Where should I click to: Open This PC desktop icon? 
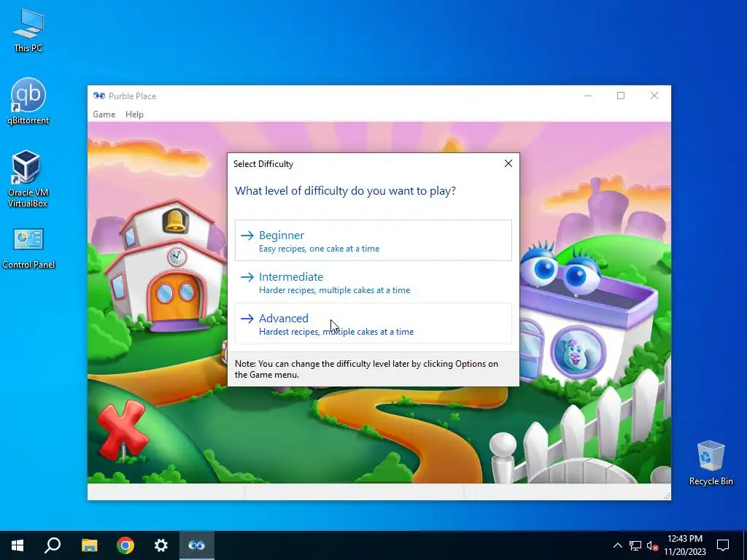pos(28,31)
